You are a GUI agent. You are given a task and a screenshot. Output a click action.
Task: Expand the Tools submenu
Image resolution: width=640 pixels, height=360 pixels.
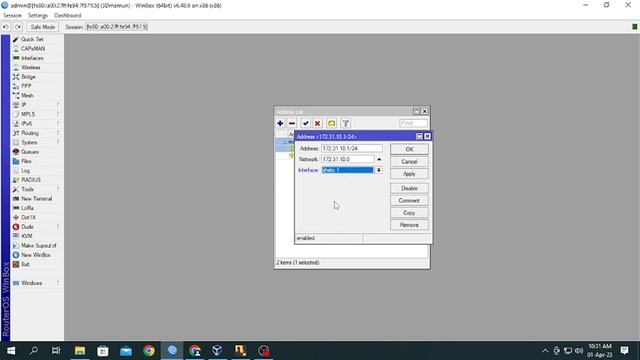(27, 189)
